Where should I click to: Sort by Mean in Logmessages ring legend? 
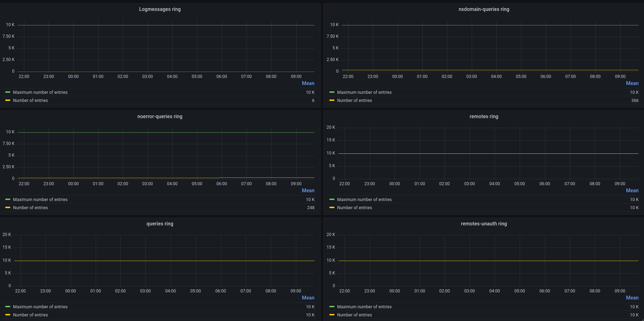[x=308, y=83]
